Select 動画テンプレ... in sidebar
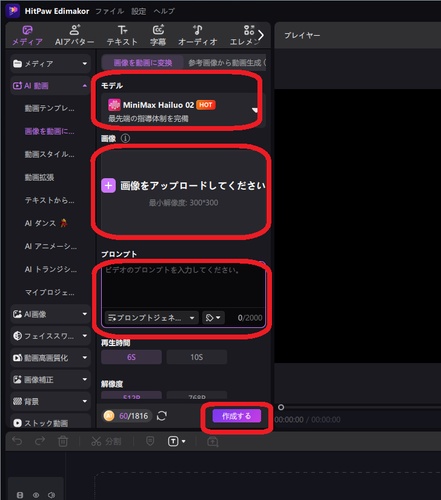The image size is (441, 500). [49, 108]
